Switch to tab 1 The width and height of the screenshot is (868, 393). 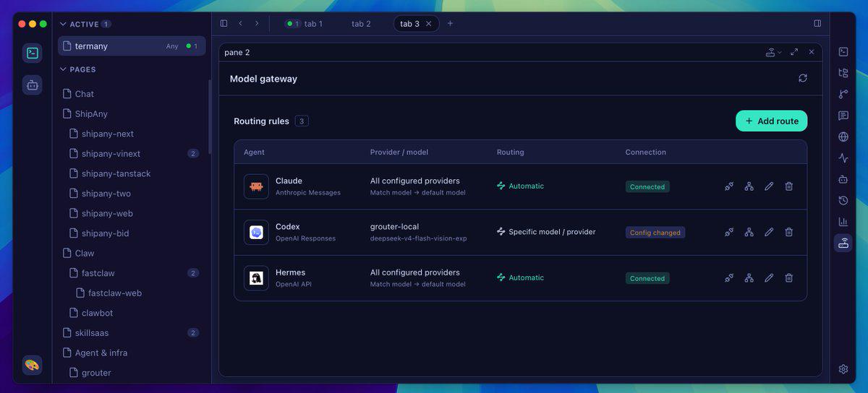pos(305,24)
